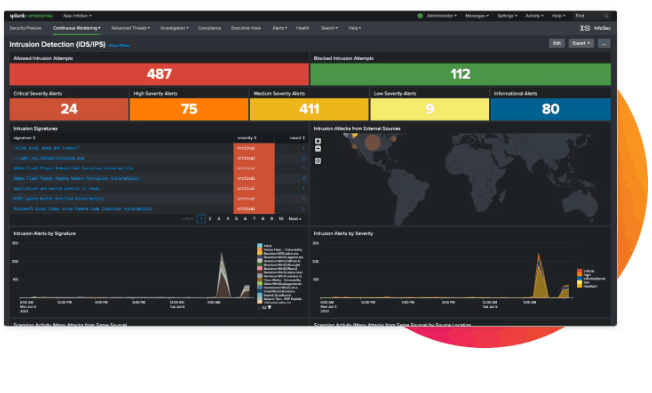
Task: Click the Allowed Intrusion Attempts 487 panel
Action: (159, 74)
